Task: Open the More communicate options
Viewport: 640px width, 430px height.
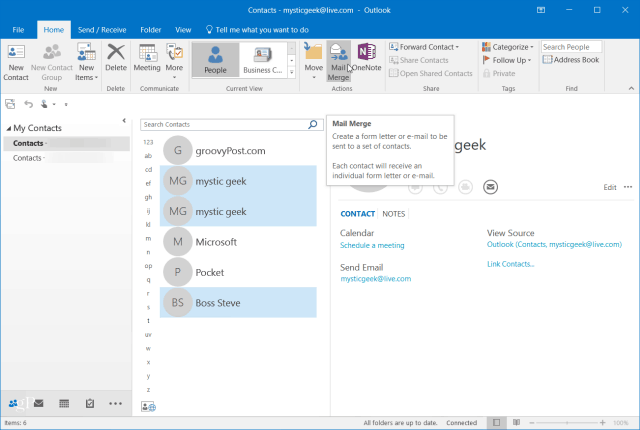Action: tap(174, 62)
